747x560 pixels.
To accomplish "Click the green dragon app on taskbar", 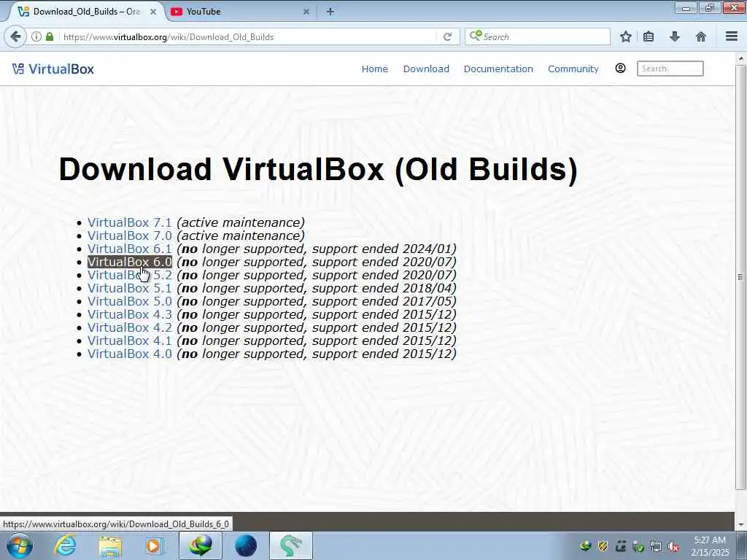I will (x=290, y=545).
